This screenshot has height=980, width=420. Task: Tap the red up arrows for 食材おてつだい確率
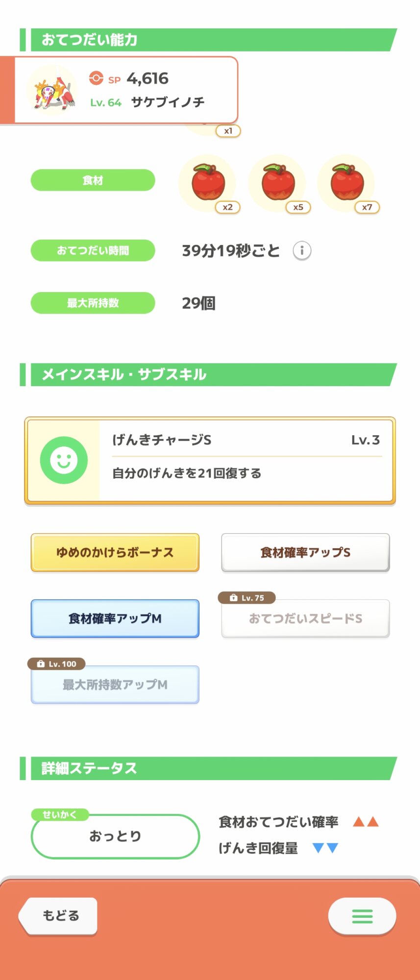tap(366, 822)
